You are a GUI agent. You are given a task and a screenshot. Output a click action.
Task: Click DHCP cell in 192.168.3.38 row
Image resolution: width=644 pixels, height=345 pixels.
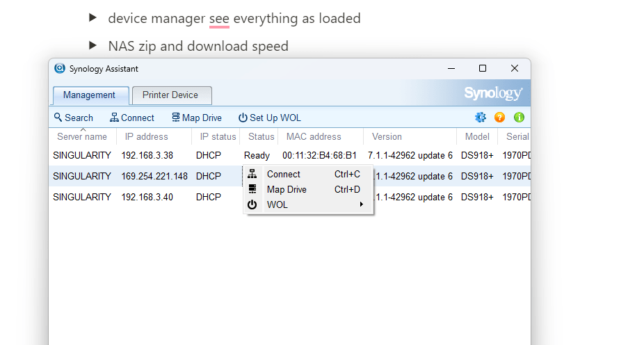click(x=208, y=155)
